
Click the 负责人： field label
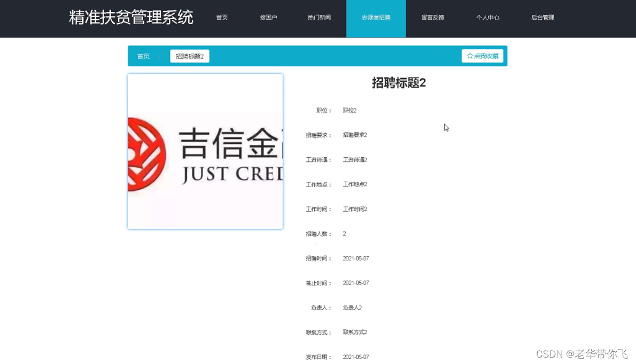click(321, 308)
